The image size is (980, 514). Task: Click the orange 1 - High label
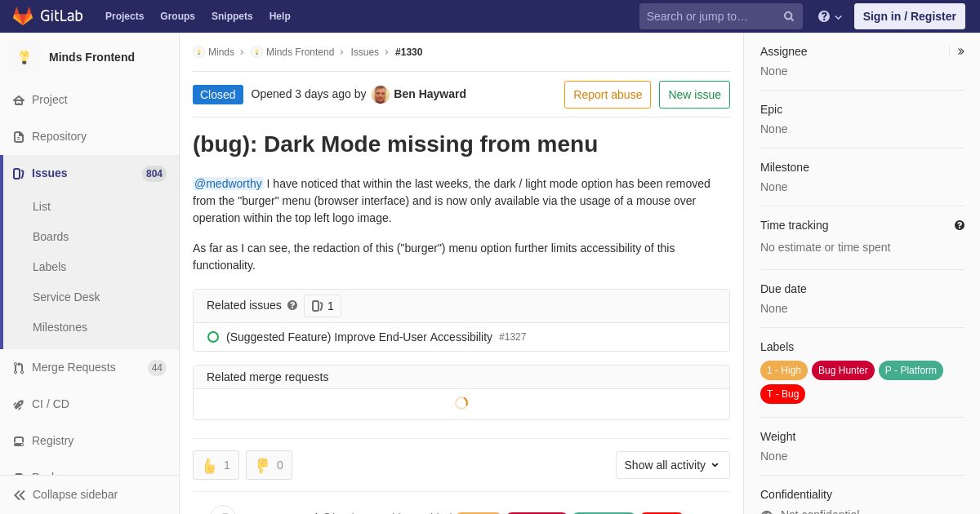[x=784, y=370]
